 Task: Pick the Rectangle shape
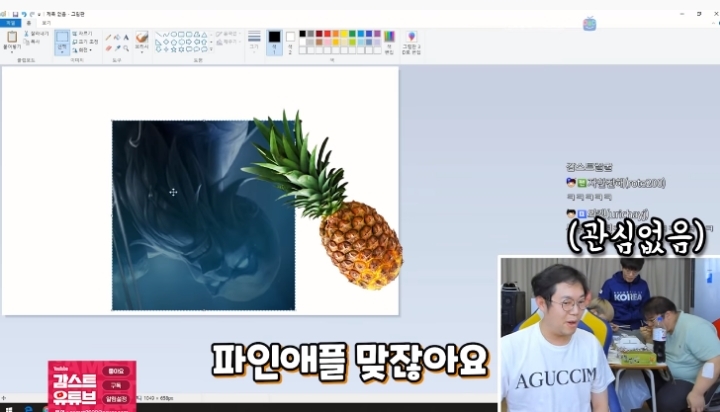(181, 34)
